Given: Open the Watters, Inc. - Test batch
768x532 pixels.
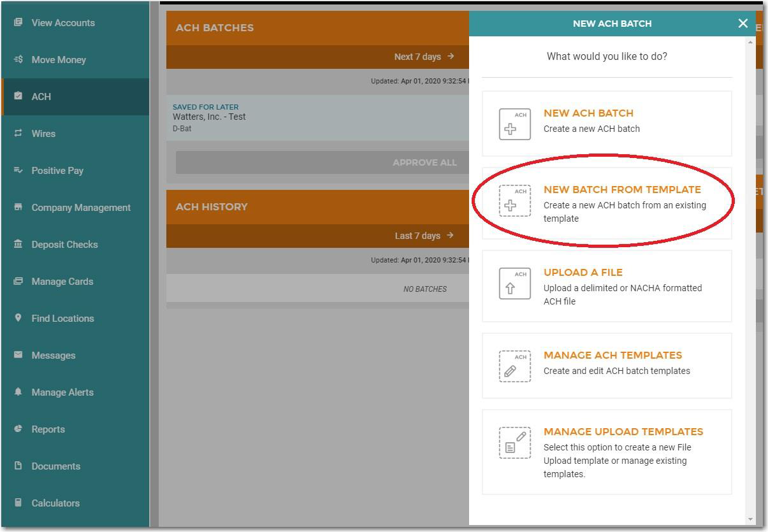Looking at the screenshot, I should [x=209, y=117].
